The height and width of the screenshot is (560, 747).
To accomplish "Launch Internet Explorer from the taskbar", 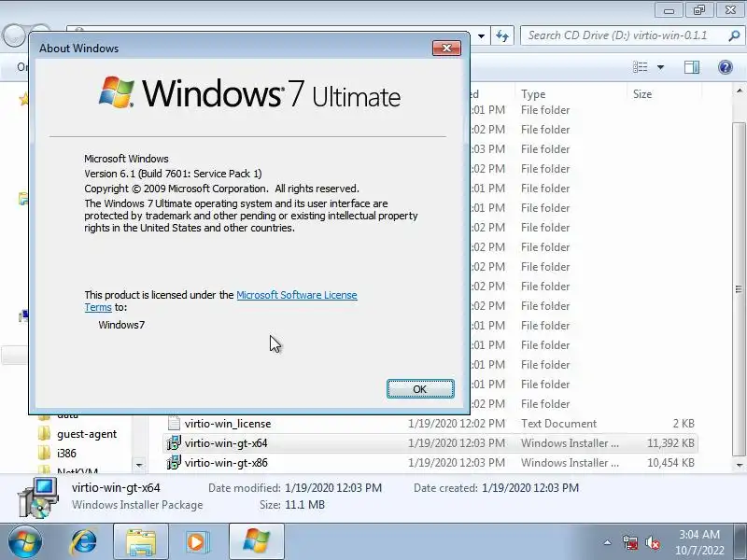I will coord(84,541).
